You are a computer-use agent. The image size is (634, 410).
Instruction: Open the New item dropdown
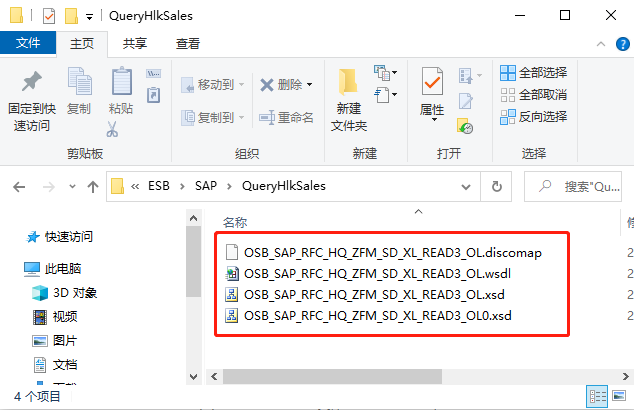pyautogui.click(x=385, y=73)
